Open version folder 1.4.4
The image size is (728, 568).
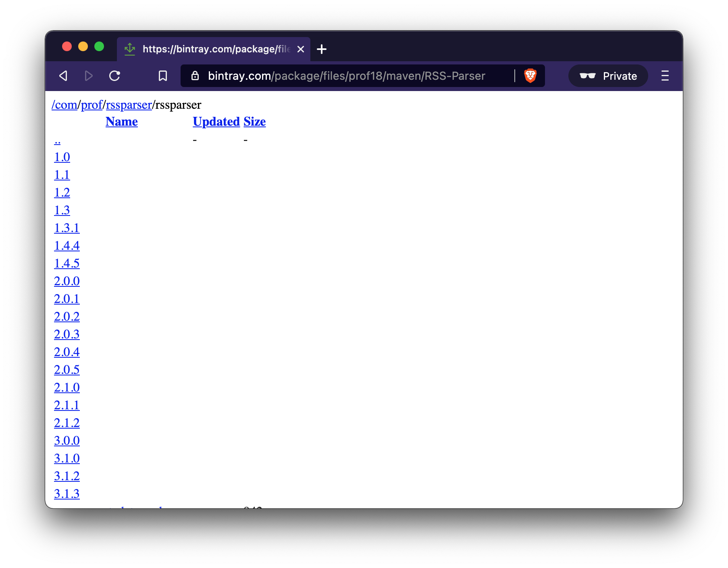[67, 246]
